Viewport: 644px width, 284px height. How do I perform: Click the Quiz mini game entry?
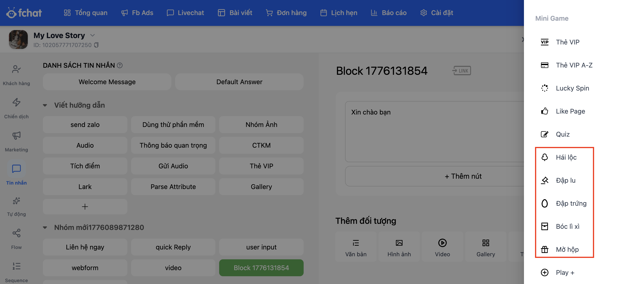click(563, 134)
